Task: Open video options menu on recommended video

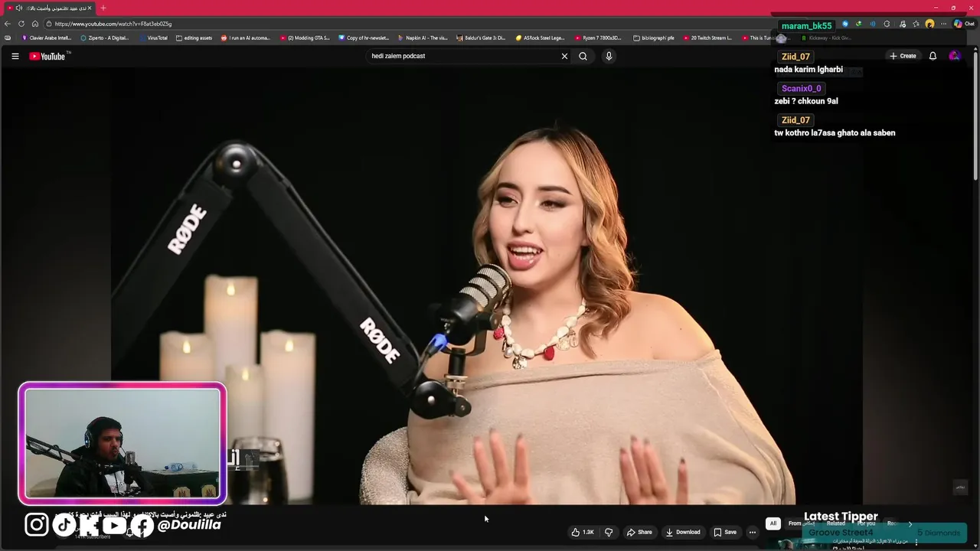Action: pos(916,543)
